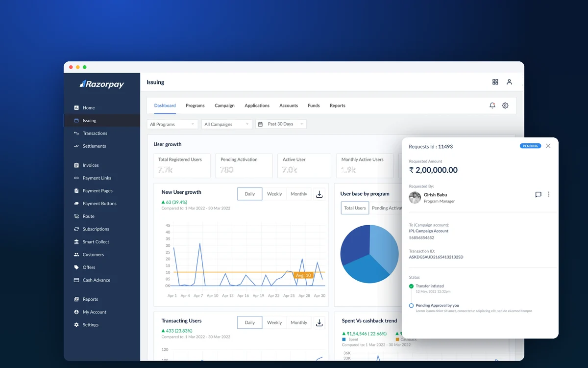Switch to the Programs tab
The height and width of the screenshot is (368, 588).
[x=195, y=105]
